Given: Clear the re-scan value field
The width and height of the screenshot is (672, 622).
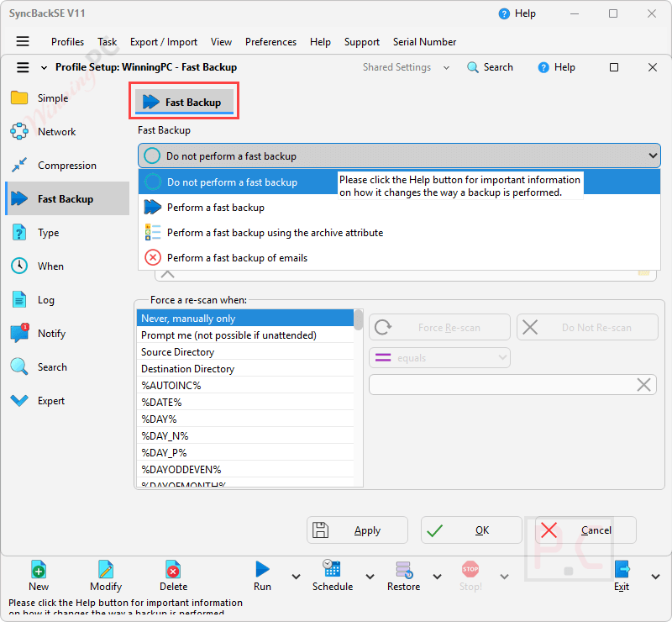Looking at the screenshot, I should point(643,385).
